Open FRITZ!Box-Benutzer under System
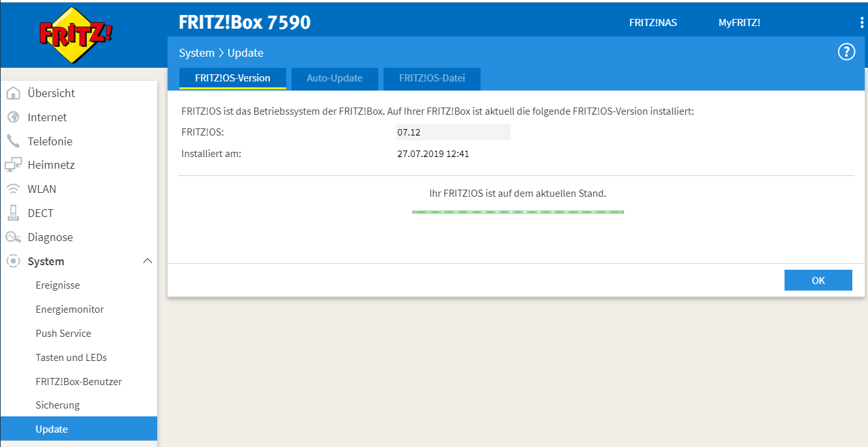868x447 pixels. tap(79, 381)
